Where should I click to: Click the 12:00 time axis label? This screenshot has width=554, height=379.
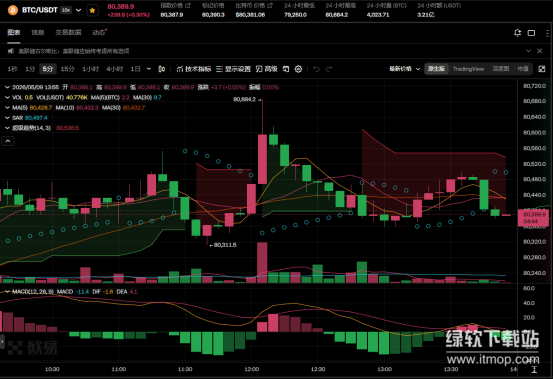pos(251,369)
